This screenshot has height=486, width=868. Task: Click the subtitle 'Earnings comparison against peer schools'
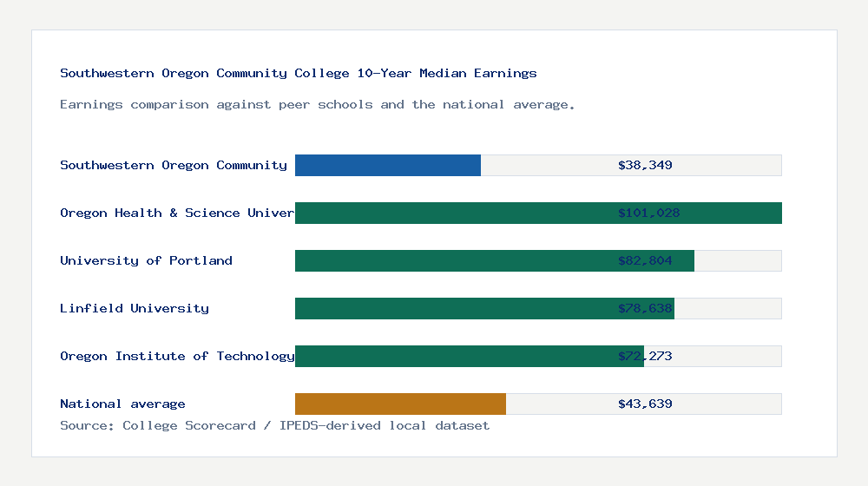[216, 105]
